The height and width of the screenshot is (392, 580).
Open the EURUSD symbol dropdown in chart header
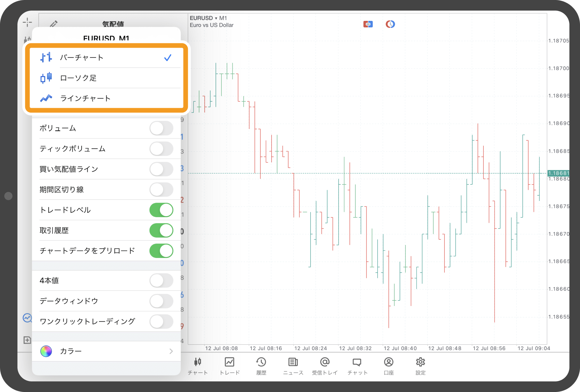click(x=203, y=18)
